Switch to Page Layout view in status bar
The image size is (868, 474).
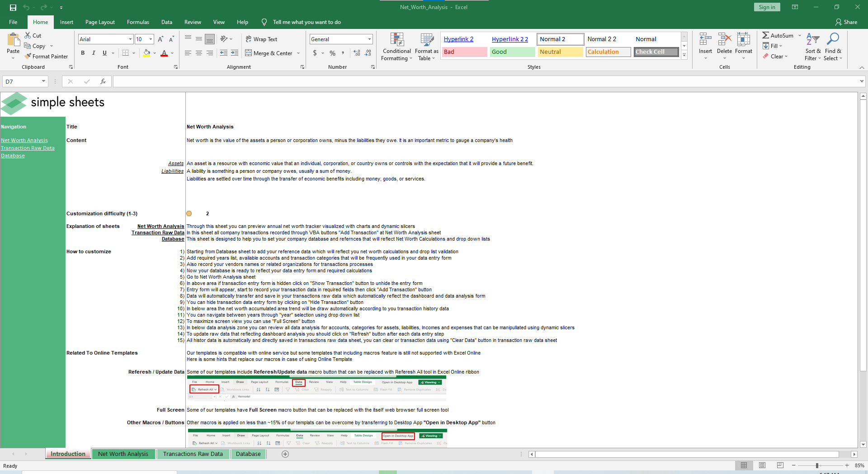(762, 465)
